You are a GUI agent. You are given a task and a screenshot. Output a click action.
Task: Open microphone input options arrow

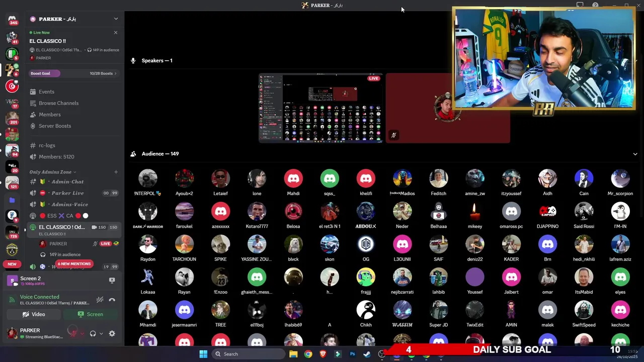(82, 333)
